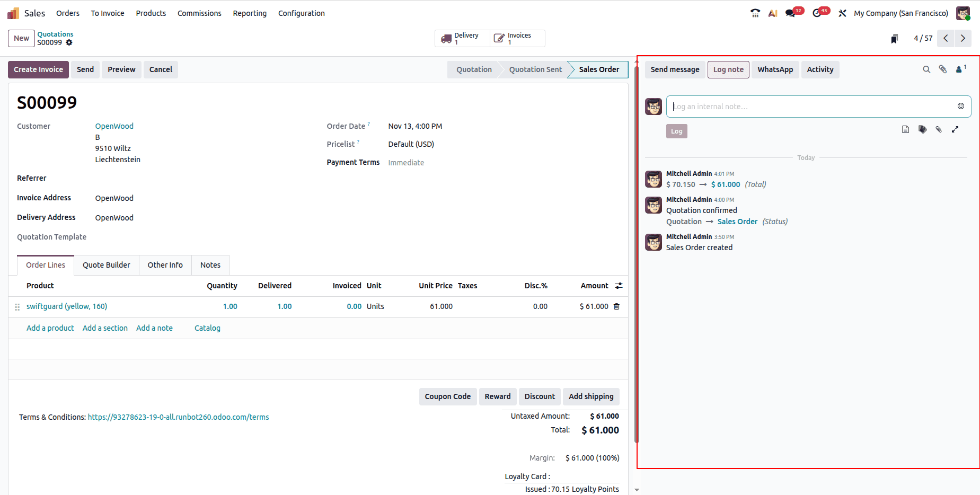980x495 pixels.
Task: Bookmark this record with the flag icon
Action: pyautogui.click(x=895, y=38)
